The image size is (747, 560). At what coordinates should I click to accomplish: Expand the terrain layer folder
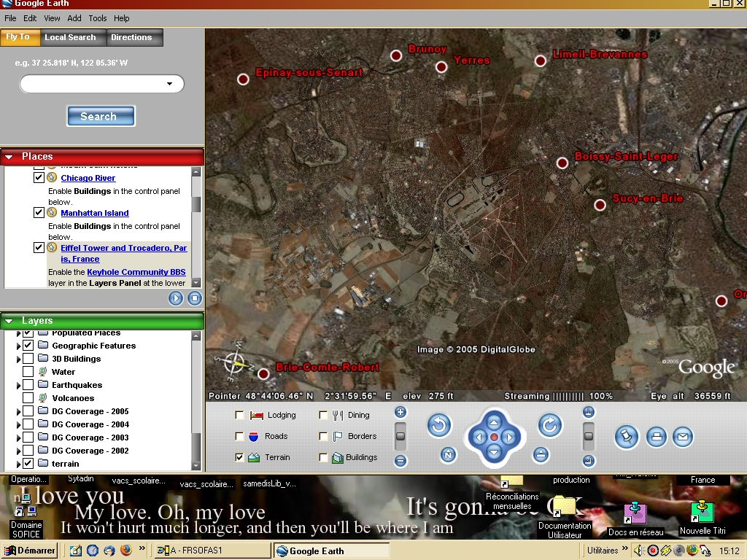[x=18, y=464]
